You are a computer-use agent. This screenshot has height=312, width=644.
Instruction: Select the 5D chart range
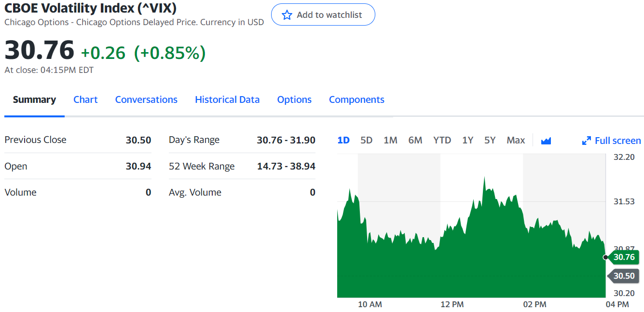coord(367,140)
